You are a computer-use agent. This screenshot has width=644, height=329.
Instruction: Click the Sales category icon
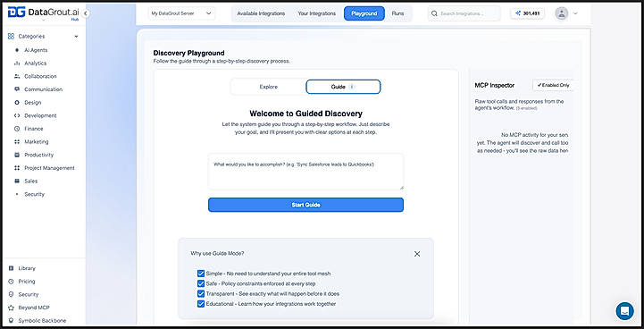click(17, 181)
